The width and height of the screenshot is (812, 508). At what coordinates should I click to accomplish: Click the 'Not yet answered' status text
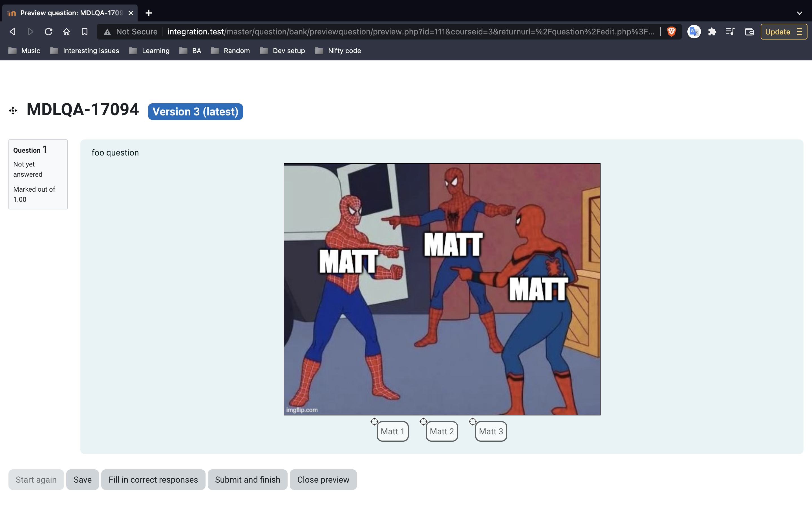[28, 169]
